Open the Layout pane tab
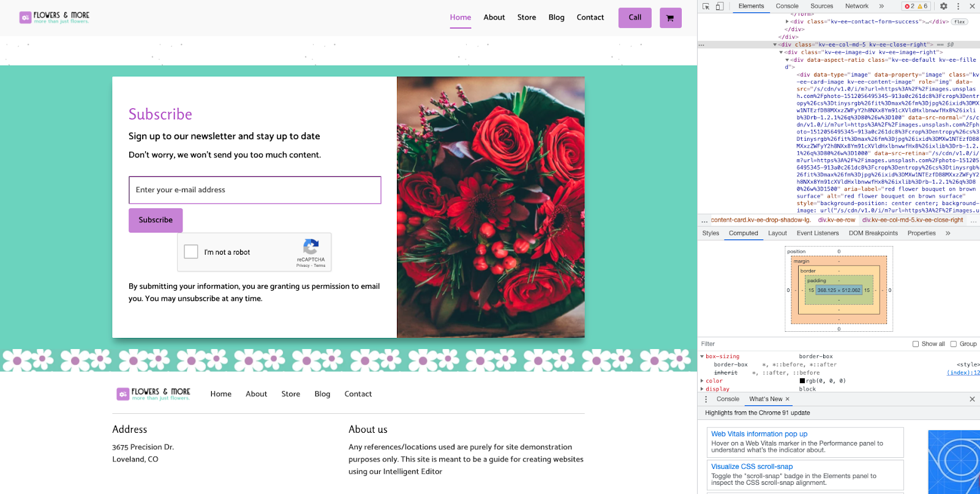This screenshot has width=980, height=494. point(777,233)
